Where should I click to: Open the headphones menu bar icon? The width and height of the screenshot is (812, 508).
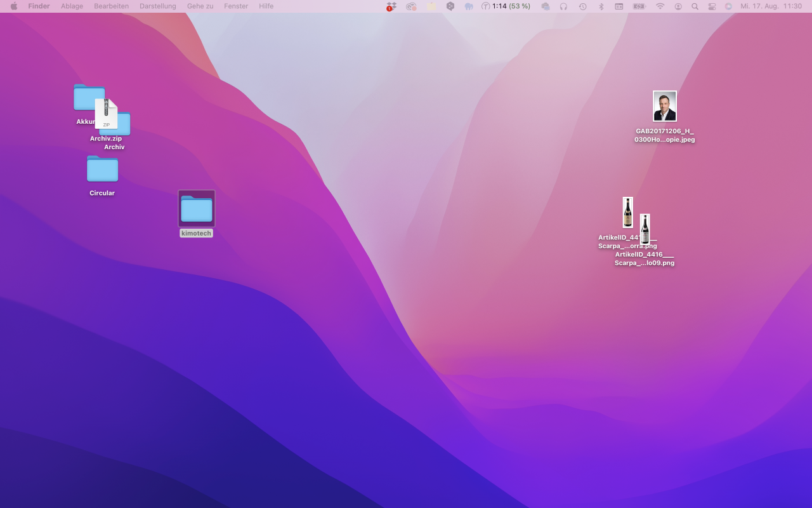click(x=563, y=6)
